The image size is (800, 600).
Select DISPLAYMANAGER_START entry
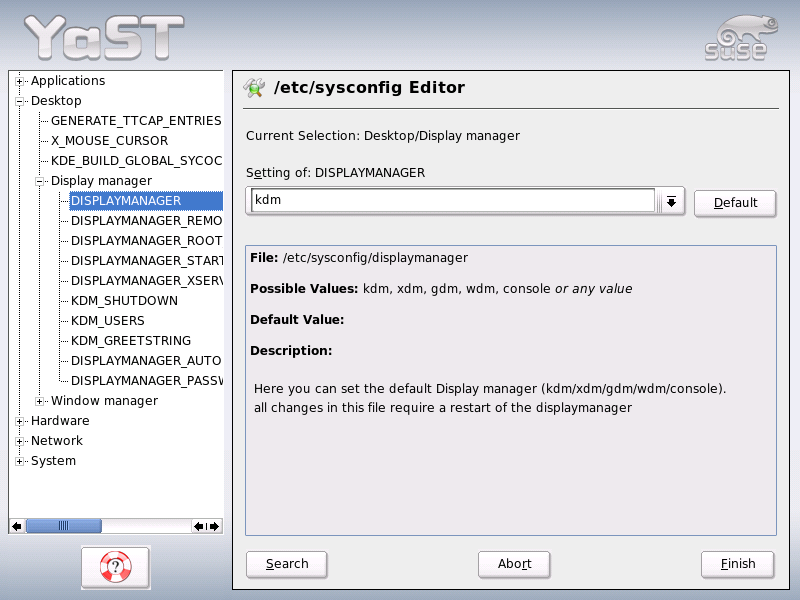(146, 261)
